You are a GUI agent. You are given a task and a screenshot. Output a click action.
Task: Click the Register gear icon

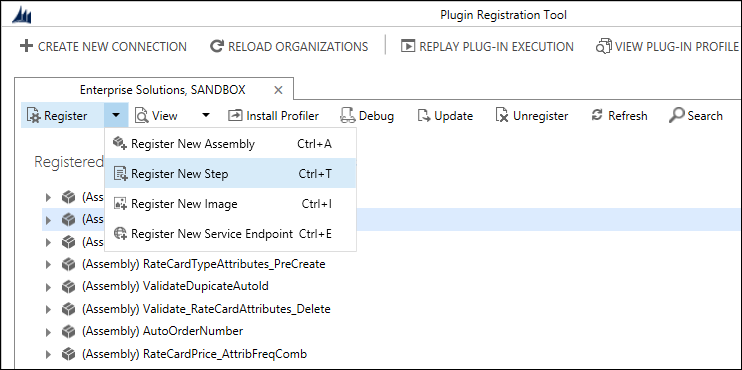click(34, 116)
